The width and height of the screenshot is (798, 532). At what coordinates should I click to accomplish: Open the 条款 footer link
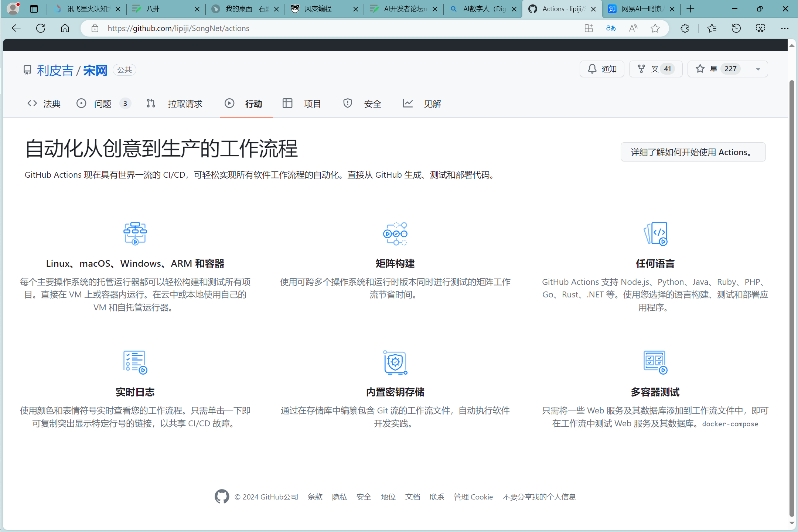[x=315, y=497]
